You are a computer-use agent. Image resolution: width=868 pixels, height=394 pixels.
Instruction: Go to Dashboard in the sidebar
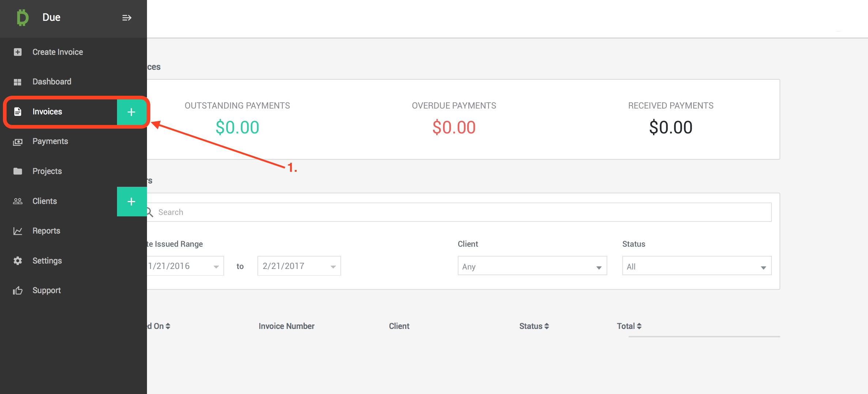point(52,82)
